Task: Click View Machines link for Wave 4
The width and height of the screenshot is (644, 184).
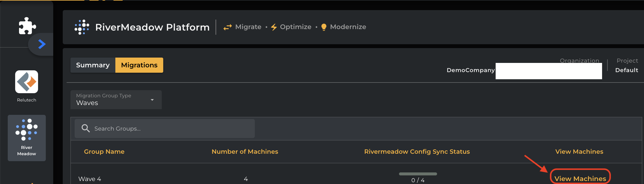Action: (x=580, y=178)
